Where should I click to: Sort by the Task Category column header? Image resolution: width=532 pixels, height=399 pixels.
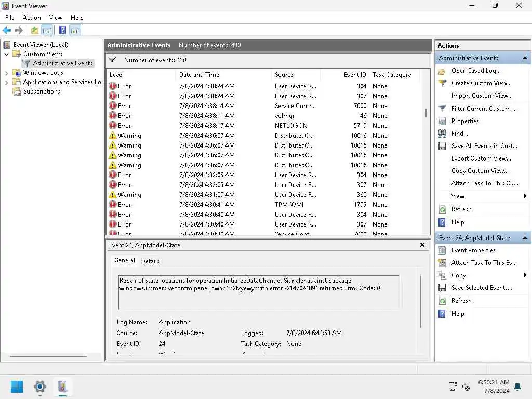click(x=394, y=75)
